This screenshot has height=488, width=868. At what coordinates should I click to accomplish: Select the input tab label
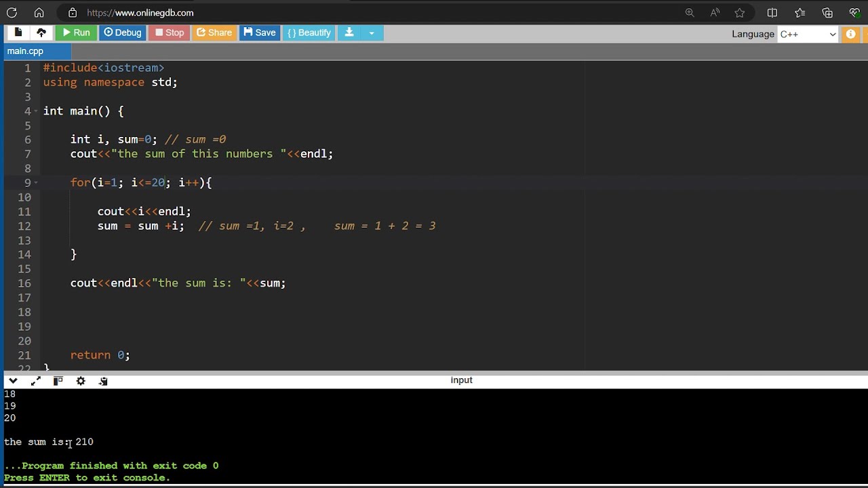pos(461,380)
